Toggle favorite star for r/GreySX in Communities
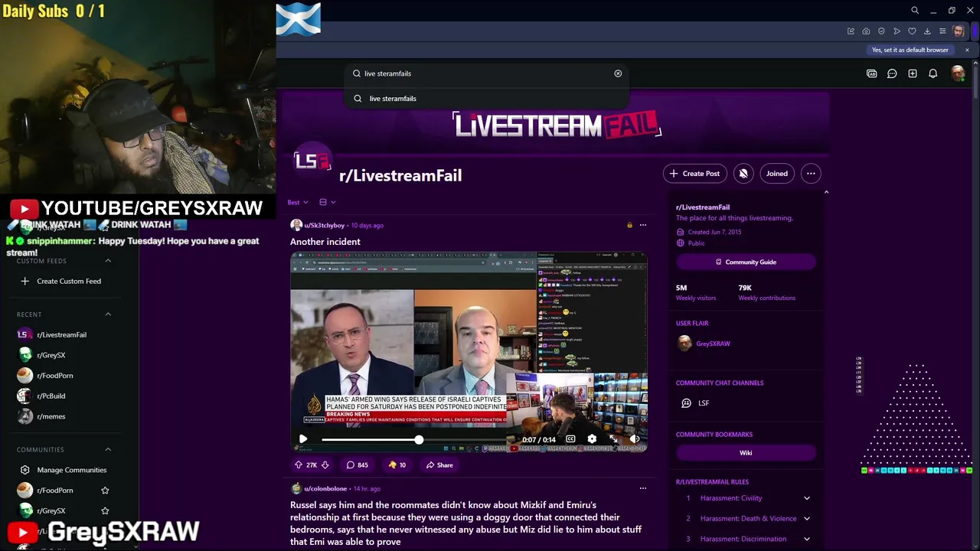The image size is (980, 551). tap(105, 510)
